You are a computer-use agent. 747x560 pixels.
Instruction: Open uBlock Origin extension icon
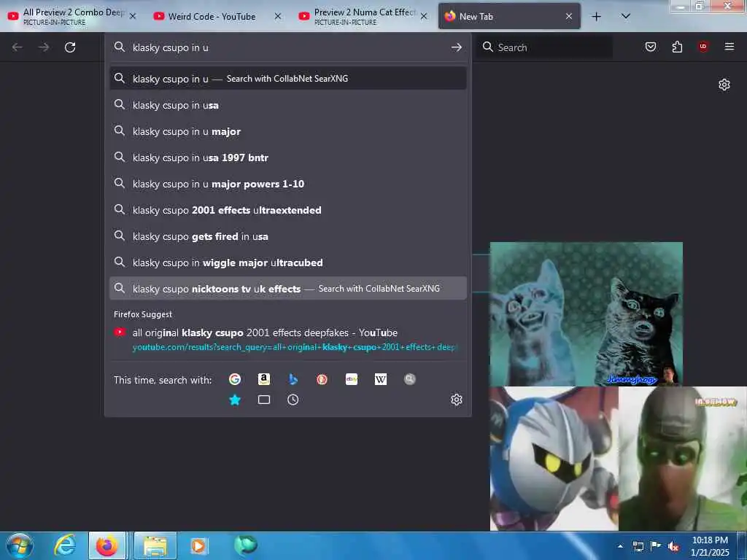703,46
